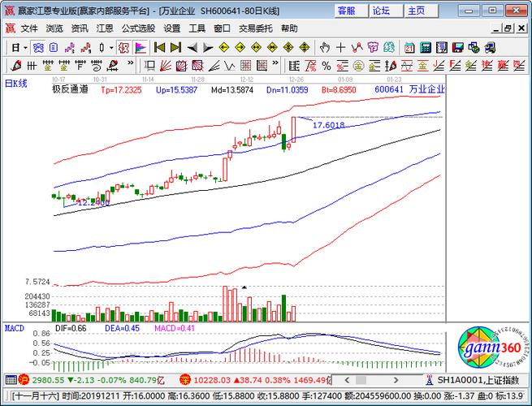Click the purple step-line chart icon
This screenshot has width=532, height=406.
click(70, 48)
